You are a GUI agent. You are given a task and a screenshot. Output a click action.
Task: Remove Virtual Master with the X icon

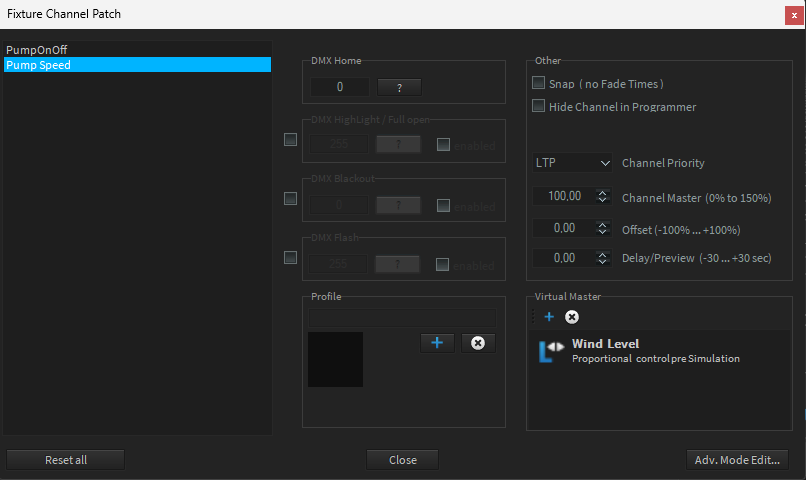tap(572, 317)
